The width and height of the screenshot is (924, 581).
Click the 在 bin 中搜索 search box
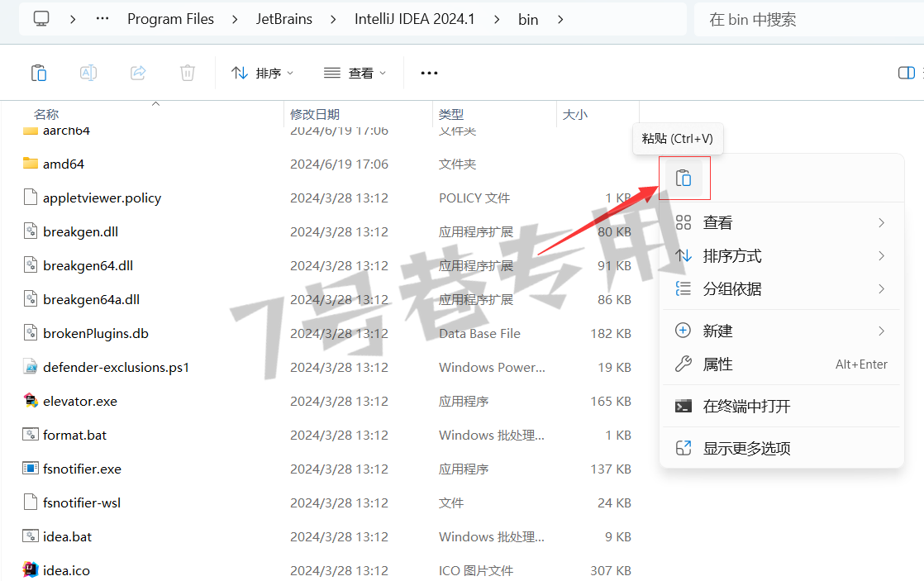808,20
